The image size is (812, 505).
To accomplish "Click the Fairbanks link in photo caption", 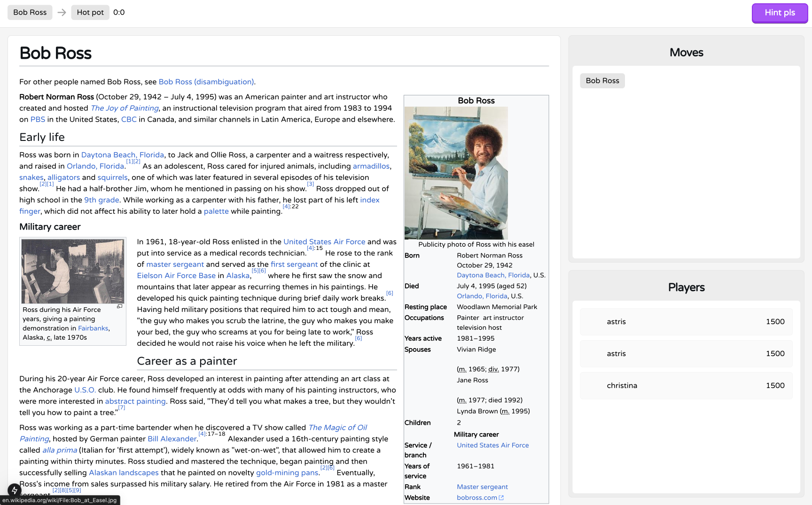I will [93, 328].
